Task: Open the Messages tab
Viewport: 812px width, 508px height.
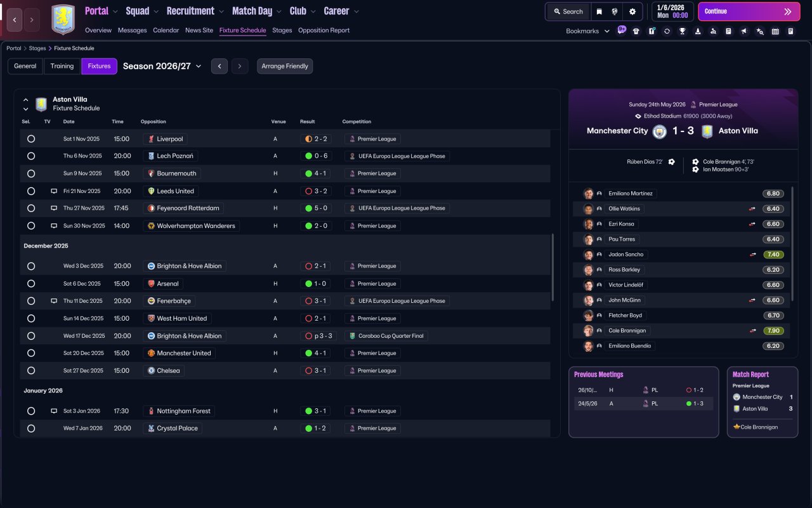Action: pos(132,30)
